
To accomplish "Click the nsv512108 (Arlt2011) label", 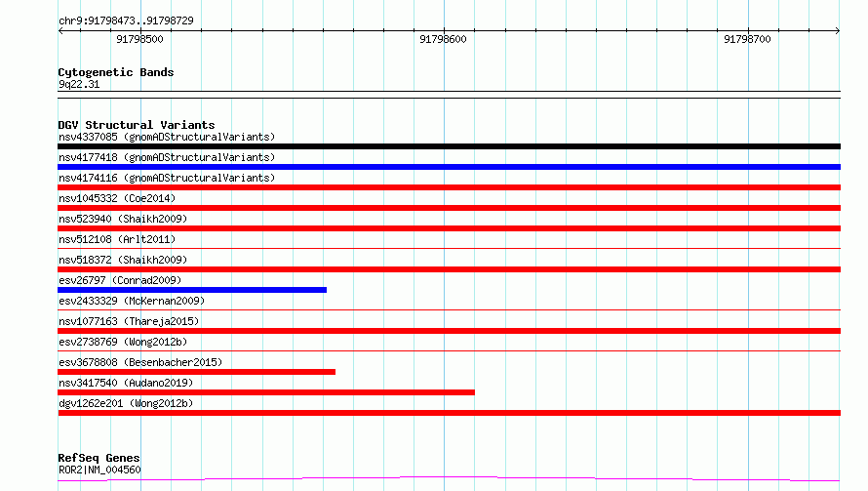I will [117, 239].
